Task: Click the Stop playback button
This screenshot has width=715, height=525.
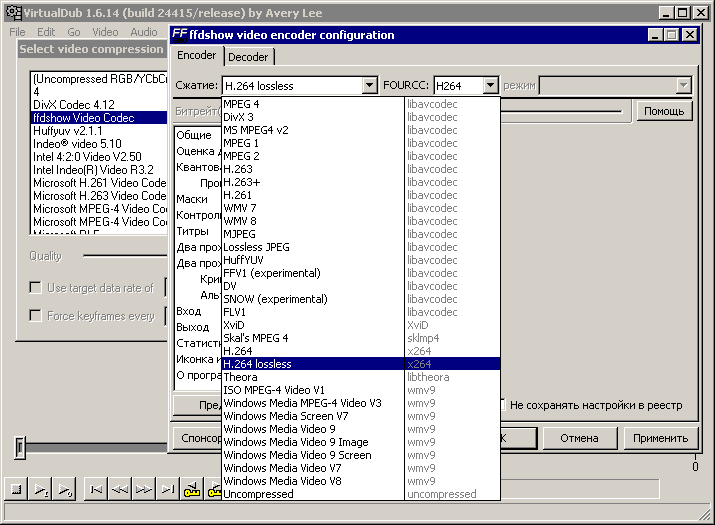Action: [16, 489]
